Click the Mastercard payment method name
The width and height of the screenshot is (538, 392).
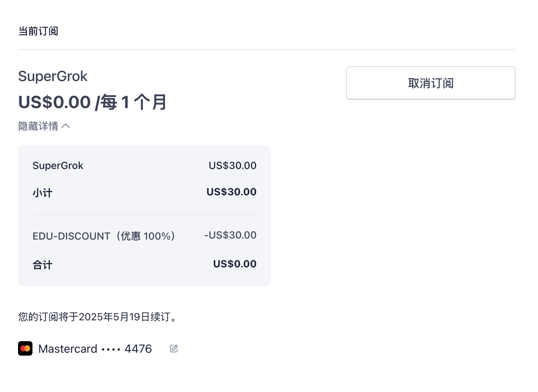[68, 349]
